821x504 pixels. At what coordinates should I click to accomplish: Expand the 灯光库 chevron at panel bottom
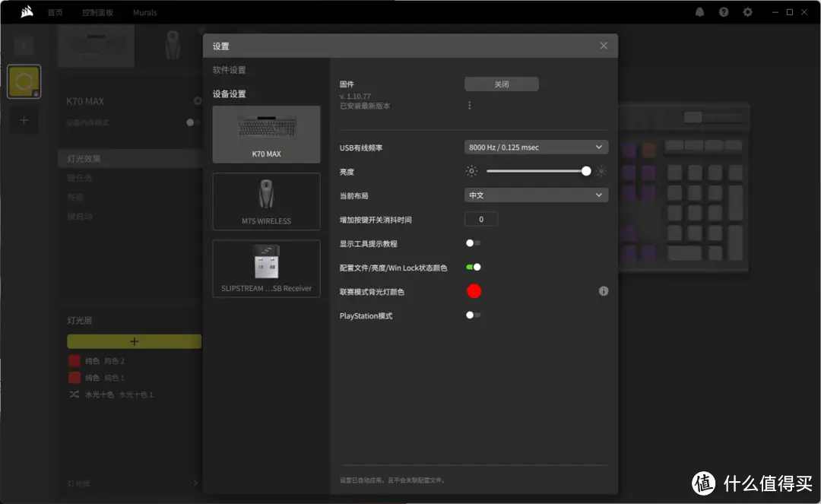tap(195, 483)
